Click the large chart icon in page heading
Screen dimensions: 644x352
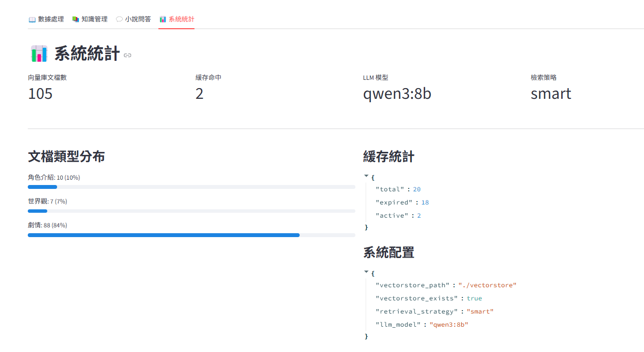(39, 54)
